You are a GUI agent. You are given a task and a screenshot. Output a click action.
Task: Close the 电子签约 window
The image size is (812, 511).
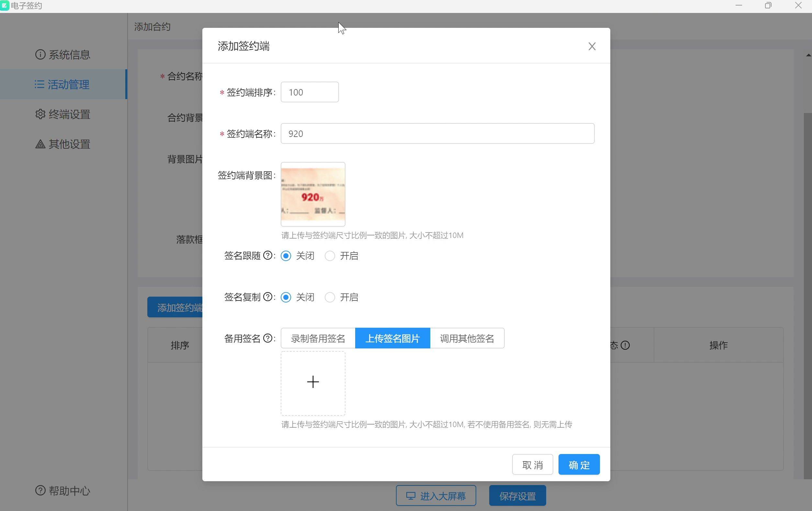tap(798, 6)
